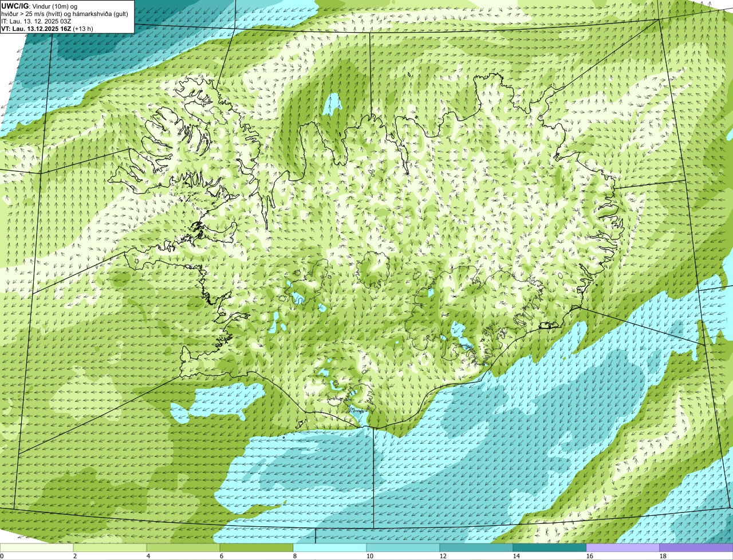The height and width of the screenshot is (560, 733).
Task: Click the title text 'UWC/IG: Vindur (10m) og'
Action: click(x=40, y=6)
